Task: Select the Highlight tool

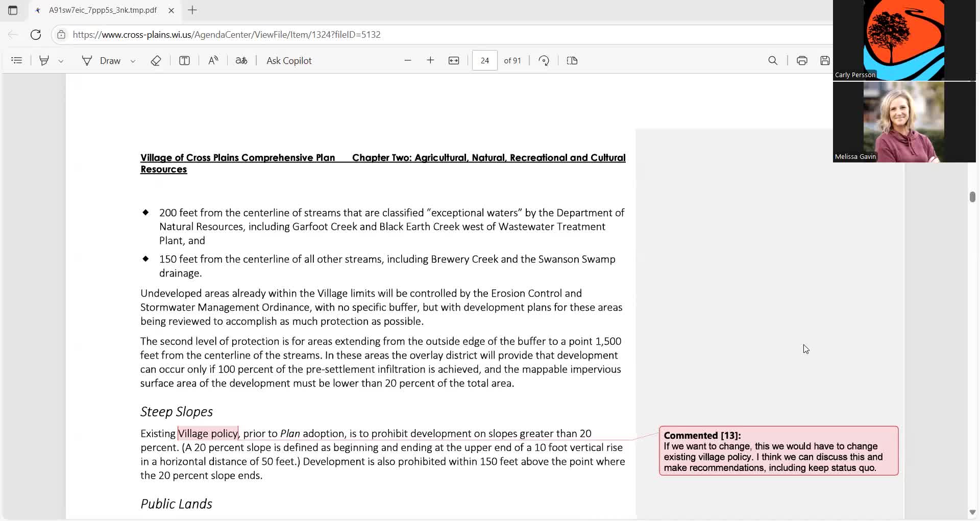Action: 44,60
